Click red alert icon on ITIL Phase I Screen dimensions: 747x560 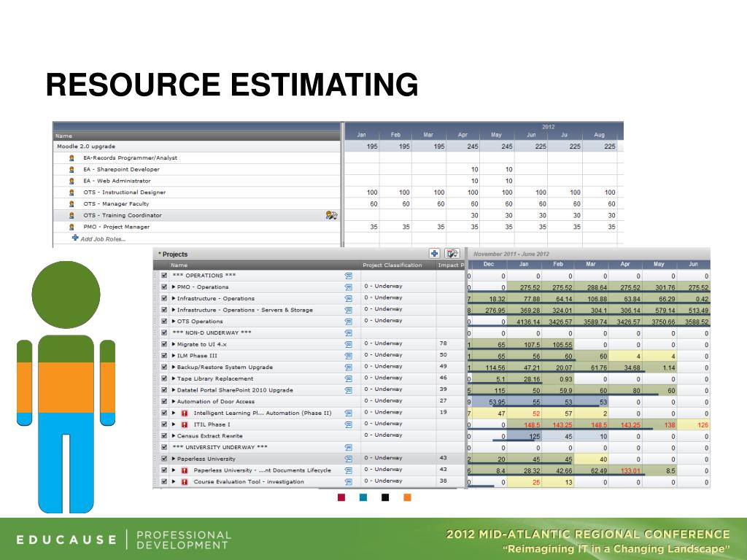click(185, 424)
